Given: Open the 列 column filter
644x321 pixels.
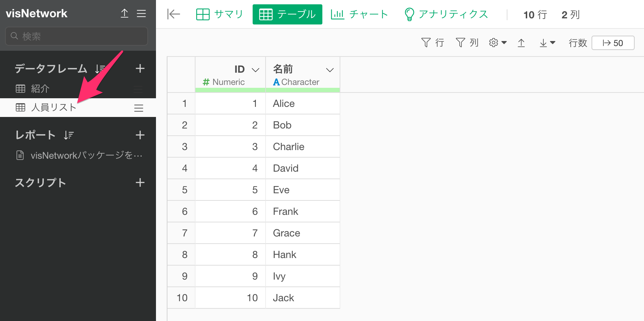Looking at the screenshot, I should pos(467,43).
